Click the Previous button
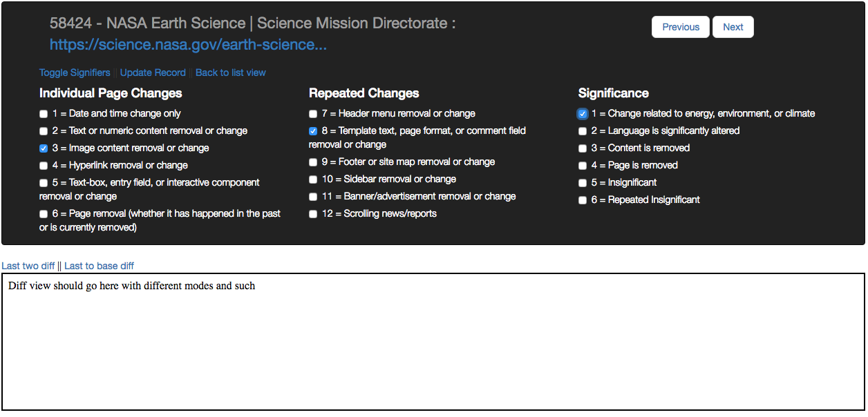 tap(680, 27)
